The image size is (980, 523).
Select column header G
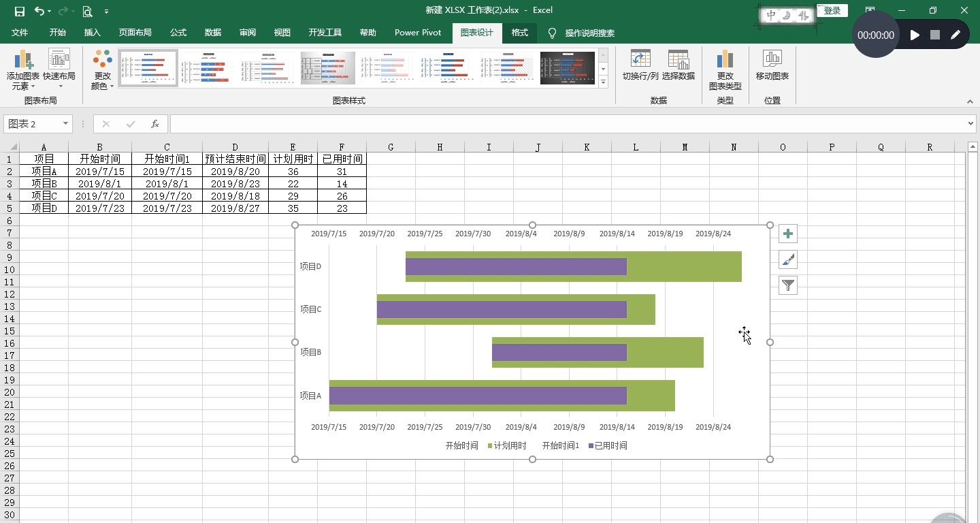(391, 146)
